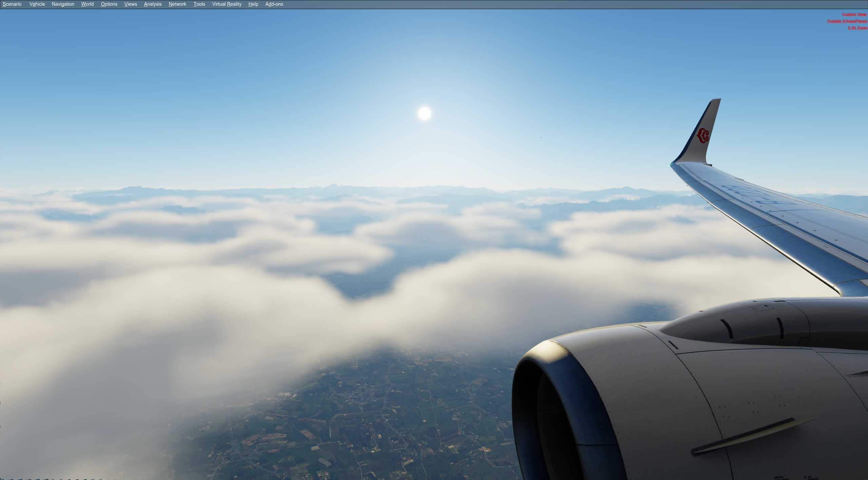The image size is (868, 480).
Task: Open the Network menu
Action: [177, 4]
